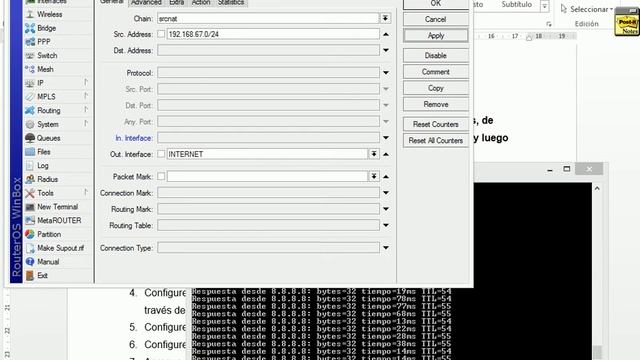Open the MPLS menu icon
Viewport: 640px width, 360px height.
click(x=30, y=97)
